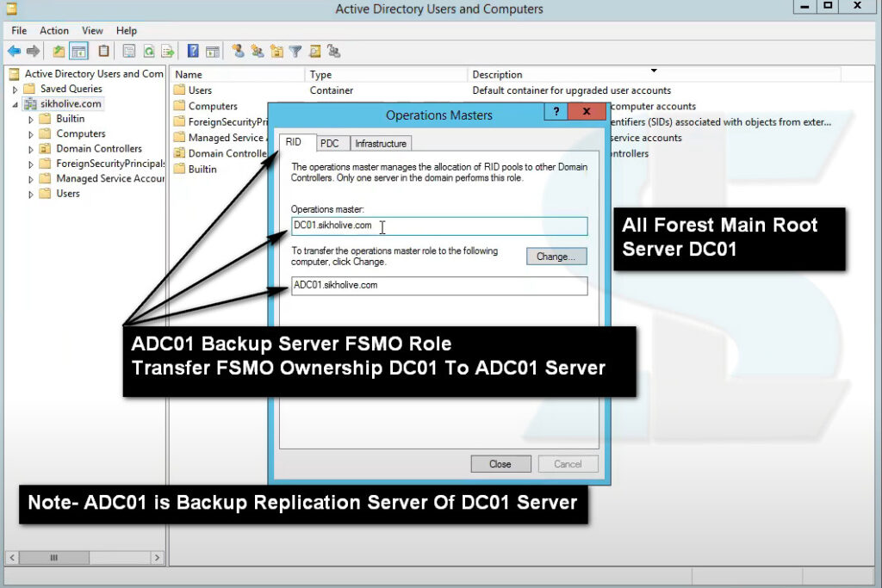Image resolution: width=882 pixels, height=588 pixels.
Task: Select Managed Service Accounts in console tree
Action: click(x=110, y=178)
